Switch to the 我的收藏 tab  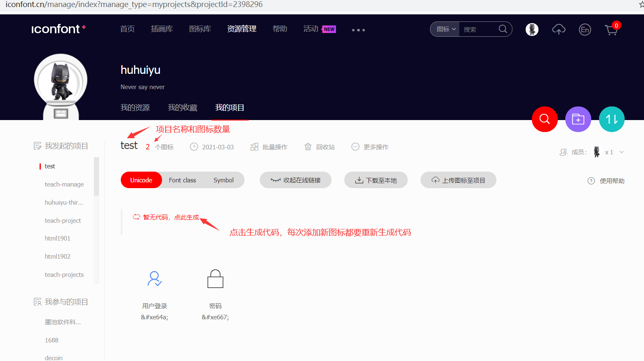[182, 108]
